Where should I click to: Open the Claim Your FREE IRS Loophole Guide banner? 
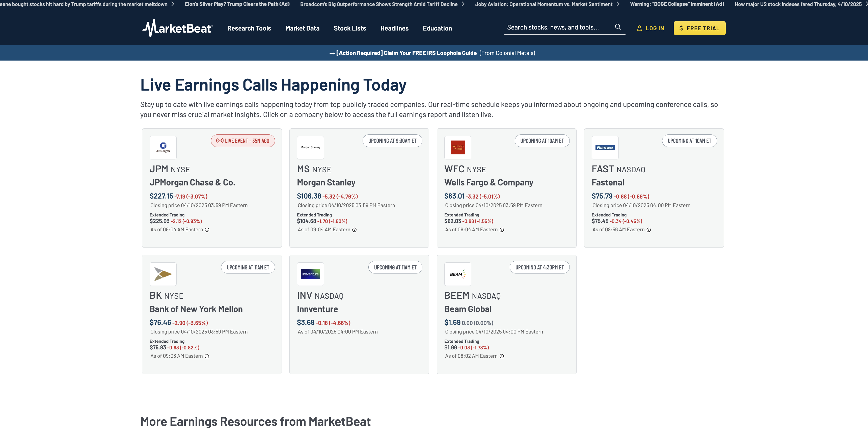pyautogui.click(x=406, y=53)
